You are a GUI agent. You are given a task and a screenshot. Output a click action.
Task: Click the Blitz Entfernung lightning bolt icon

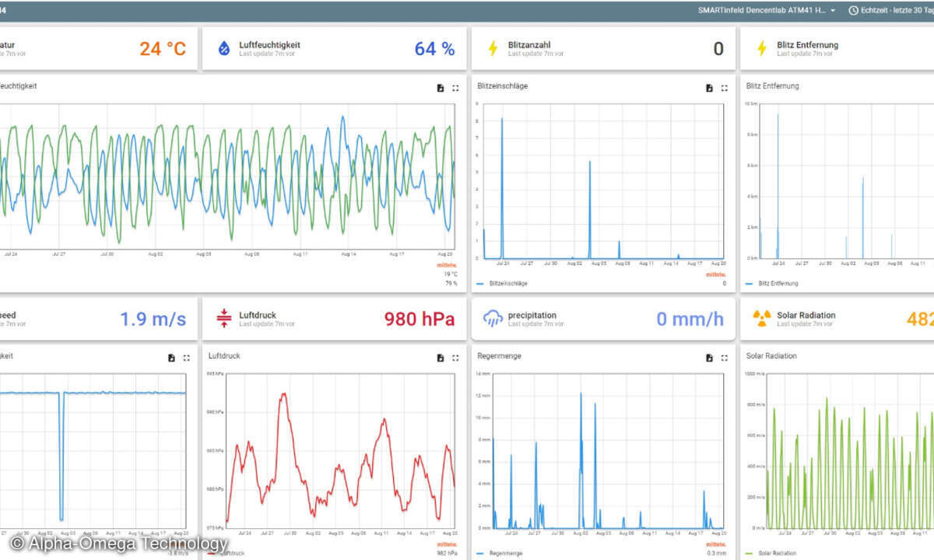click(x=761, y=49)
